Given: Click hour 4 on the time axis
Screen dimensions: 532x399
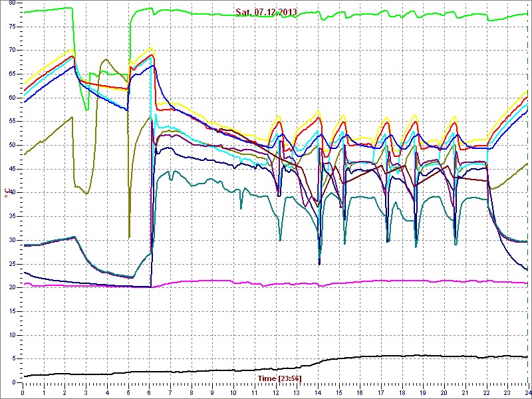Looking at the screenshot, I should tap(107, 392).
